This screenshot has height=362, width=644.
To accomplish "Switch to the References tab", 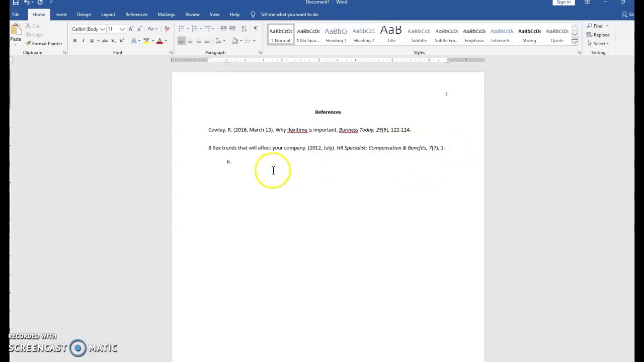I will coord(136,15).
